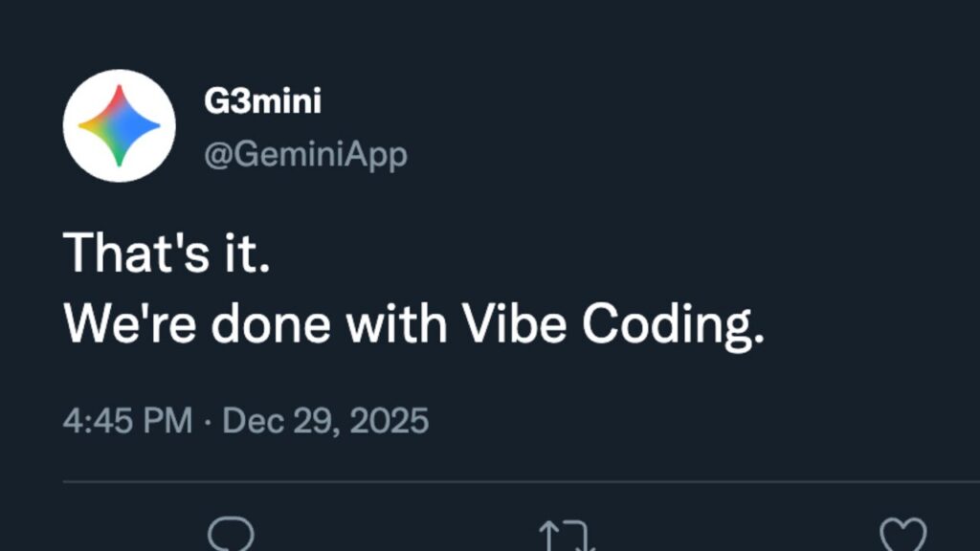Click the "We're done with Vibe Coding." line
Image resolution: width=980 pixels, height=551 pixels.
413,325
